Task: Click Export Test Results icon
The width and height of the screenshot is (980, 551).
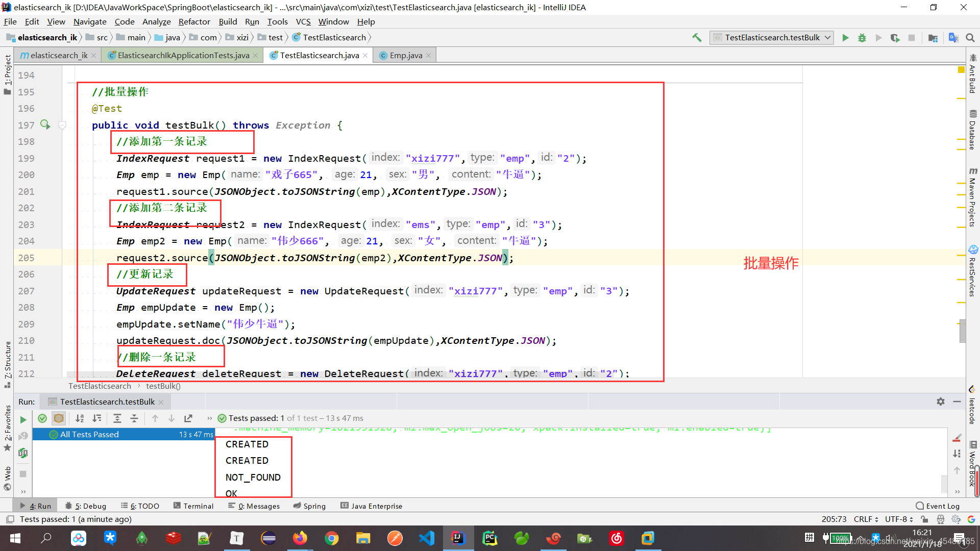Action: [x=188, y=418]
